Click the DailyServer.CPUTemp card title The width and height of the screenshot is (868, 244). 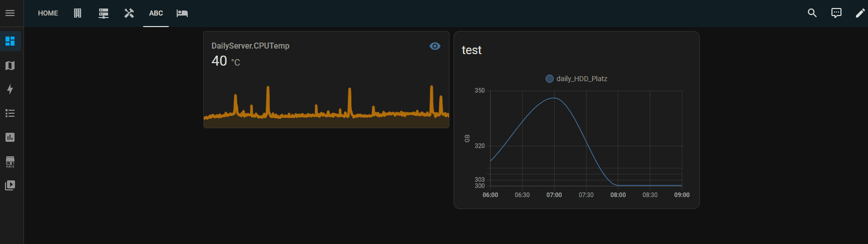250,46
